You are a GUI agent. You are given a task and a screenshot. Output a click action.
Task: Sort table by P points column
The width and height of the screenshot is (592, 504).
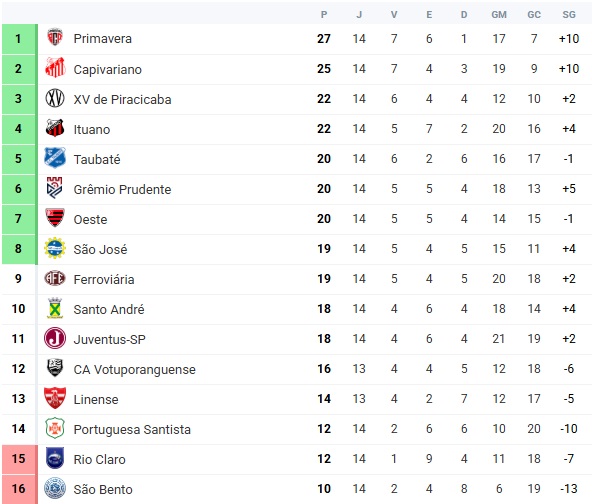click(x=324, y=14)
